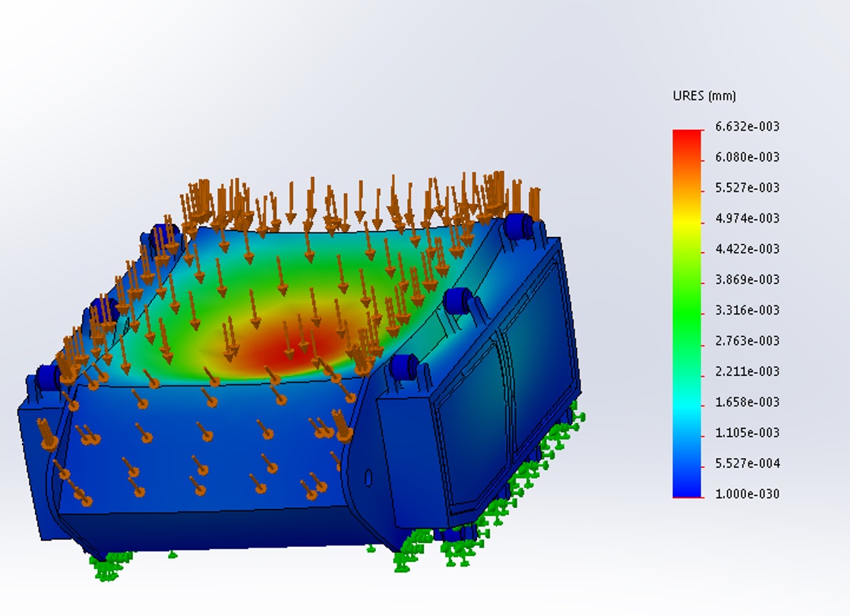The width and height of the screenshot is (850, 616).
Task: Click the legend value 3.869e-003
Action: click(747, 280)
